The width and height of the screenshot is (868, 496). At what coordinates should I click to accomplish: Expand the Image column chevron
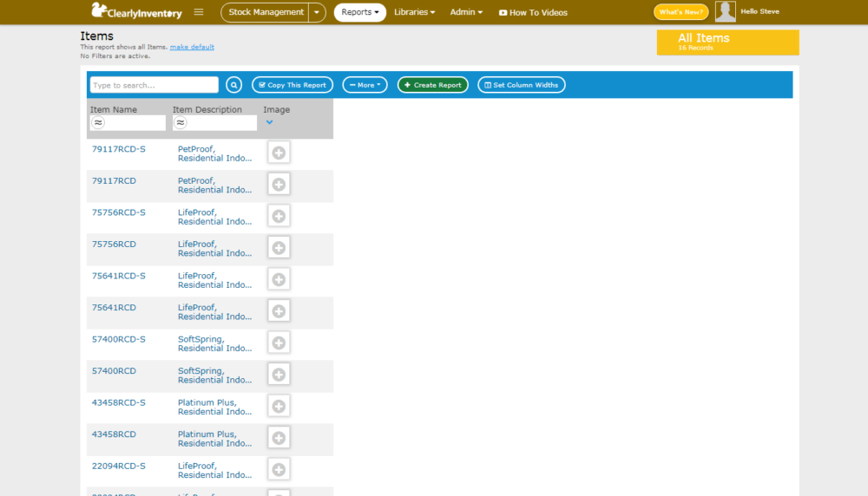click(x=270, y=122)
